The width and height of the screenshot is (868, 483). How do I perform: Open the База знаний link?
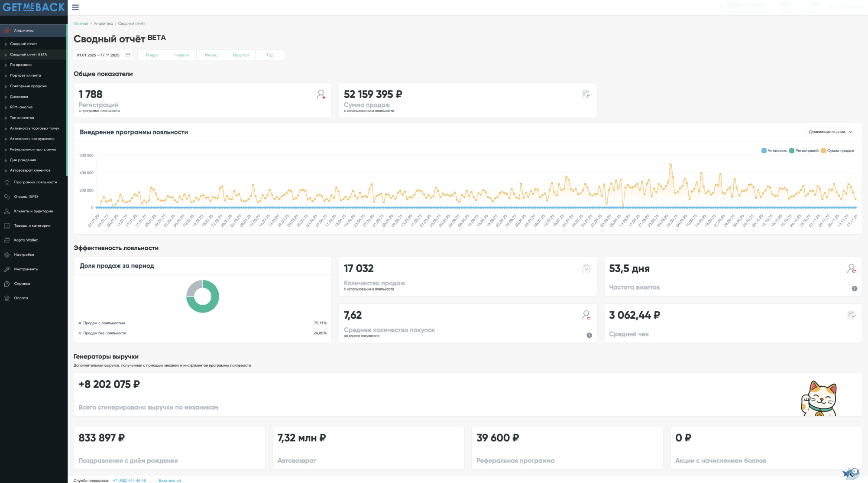coord(169,480)
